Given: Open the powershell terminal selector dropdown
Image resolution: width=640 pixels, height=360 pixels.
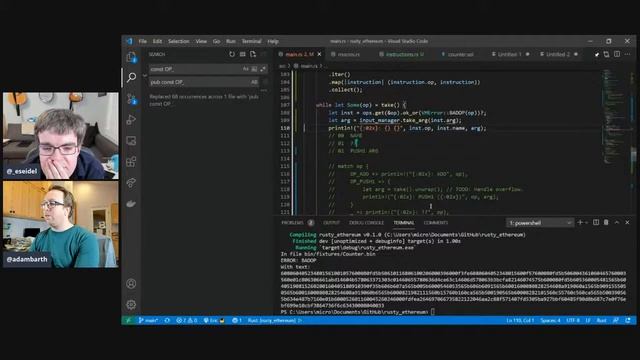Looking at the screenshot, I should click(x=540, y=223).
